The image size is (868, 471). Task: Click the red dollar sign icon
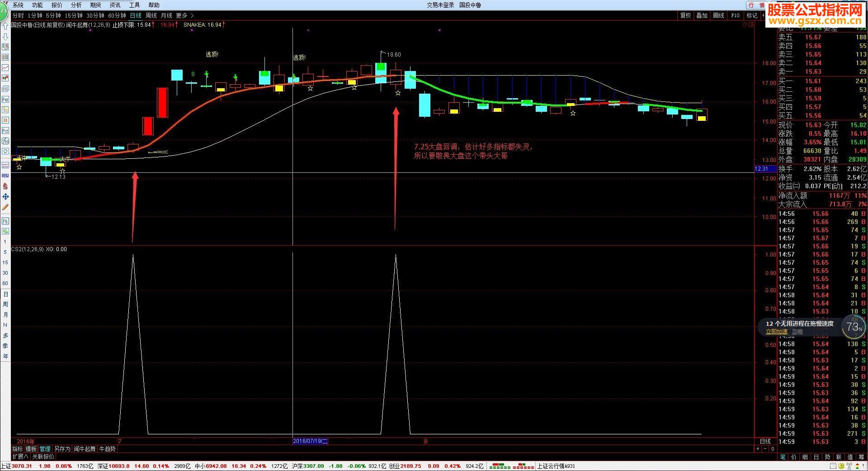tap(5, 186)
